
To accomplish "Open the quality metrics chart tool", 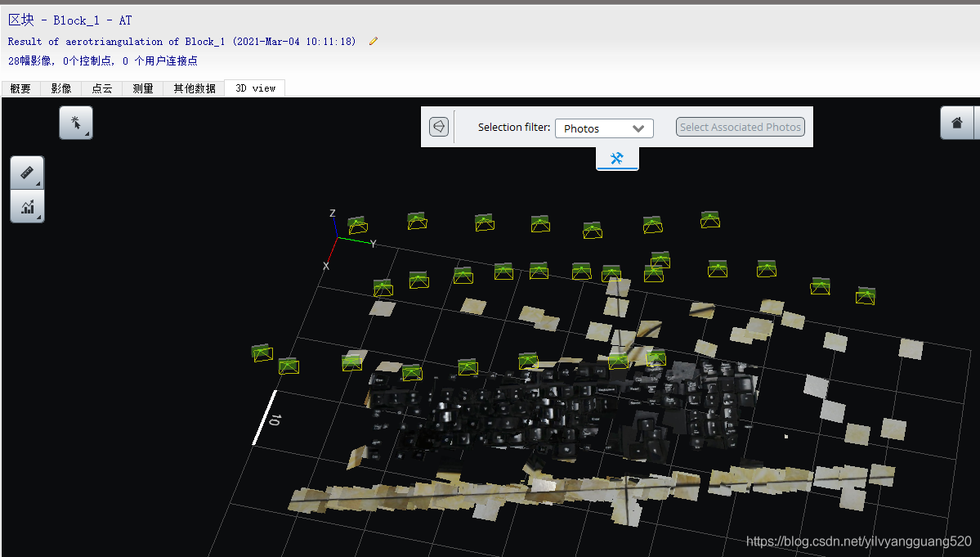I will (27, 206).
